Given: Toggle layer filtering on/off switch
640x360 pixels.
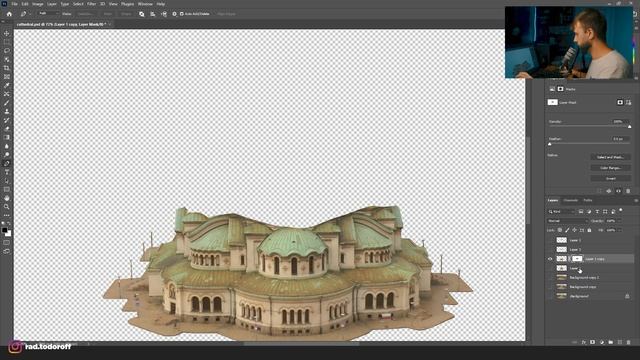Looking at the screenshot, I should tap(621, 211).
